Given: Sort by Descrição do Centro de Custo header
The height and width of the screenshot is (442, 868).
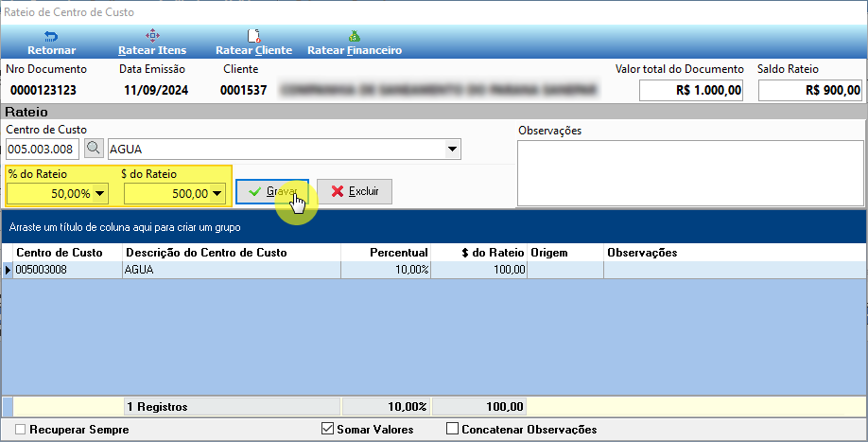Looking at the screenshot, I should pos(232,253).
